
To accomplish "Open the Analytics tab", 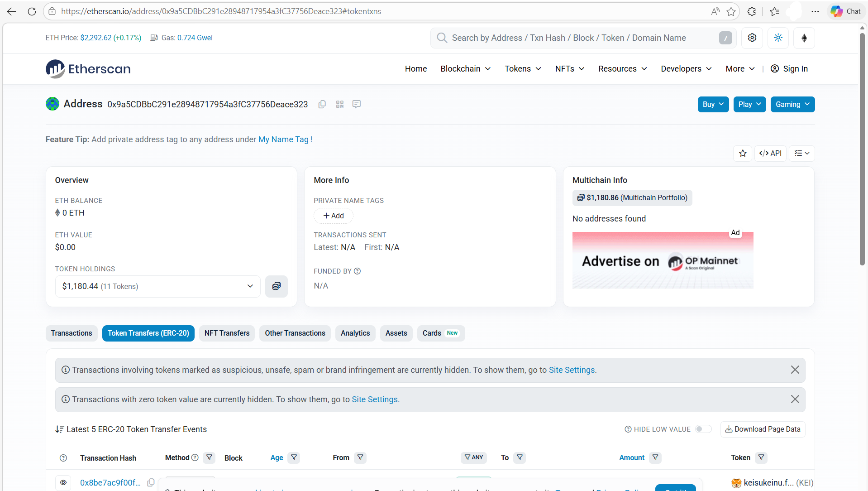I will click(355, 333).
